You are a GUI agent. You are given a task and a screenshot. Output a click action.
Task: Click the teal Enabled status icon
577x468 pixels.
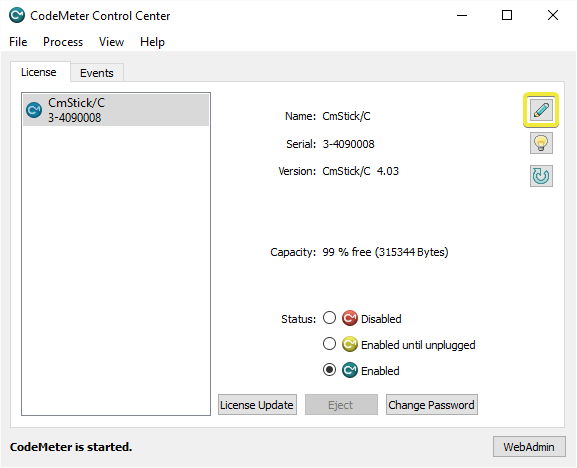click(x=350, y=370)
